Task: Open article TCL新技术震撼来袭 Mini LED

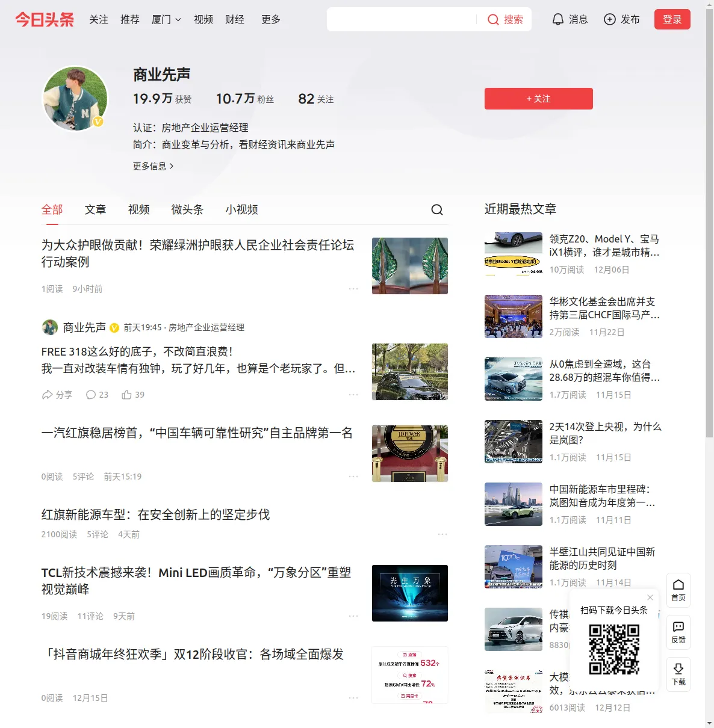Action: coord(196,581)
